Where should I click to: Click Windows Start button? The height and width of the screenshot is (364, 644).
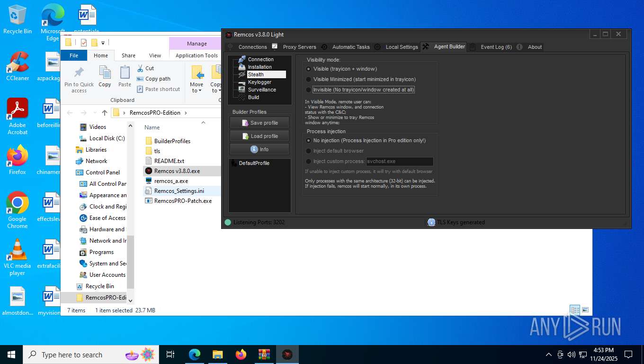(x=11, y=355)
